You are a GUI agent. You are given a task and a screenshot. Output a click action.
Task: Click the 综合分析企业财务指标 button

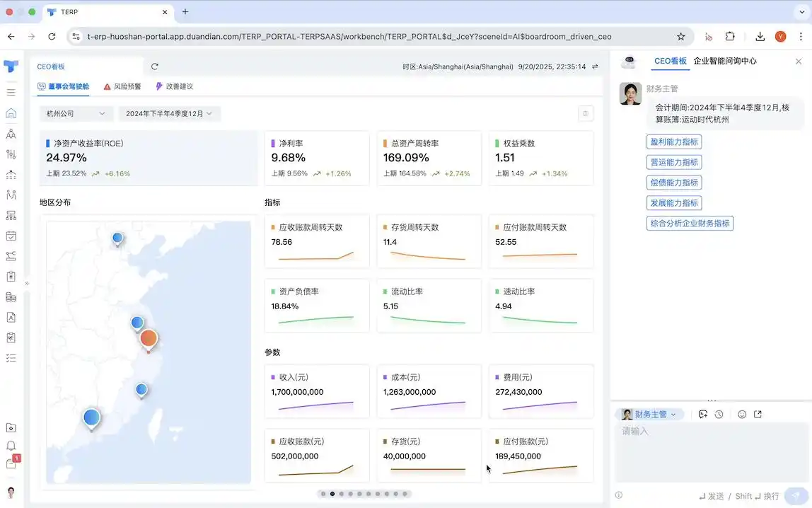(690, 224)
